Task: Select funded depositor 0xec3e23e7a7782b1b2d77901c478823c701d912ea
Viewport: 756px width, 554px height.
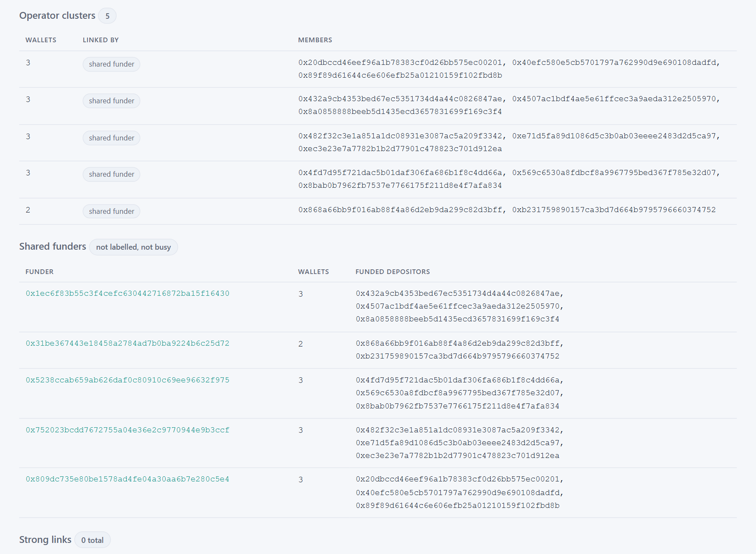Action: tap(457, 456)
